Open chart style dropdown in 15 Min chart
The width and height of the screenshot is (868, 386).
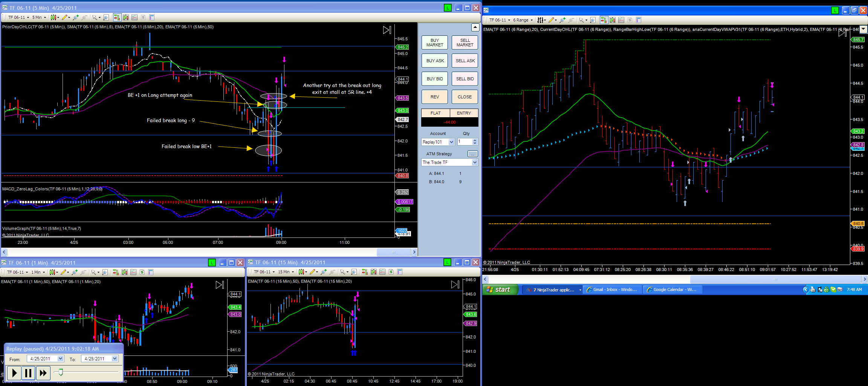point(303,272)
